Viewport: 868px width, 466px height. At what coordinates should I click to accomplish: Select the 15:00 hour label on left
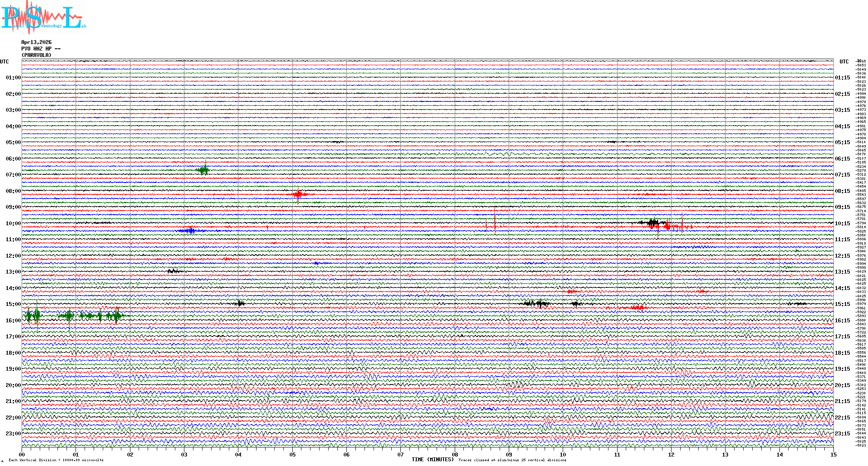coord(13,304)
